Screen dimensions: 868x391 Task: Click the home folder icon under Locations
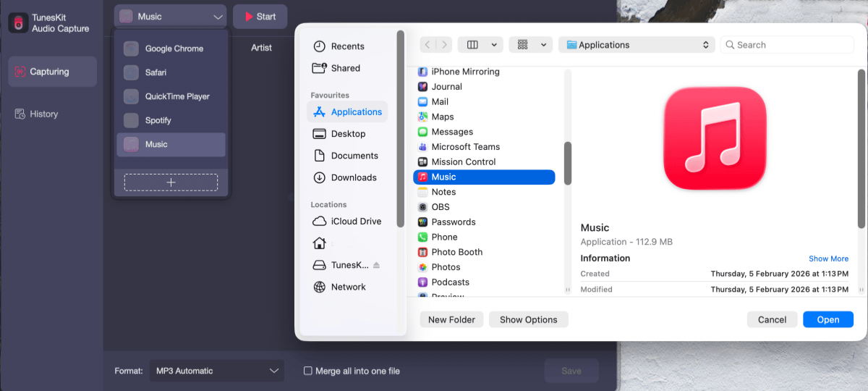[x=319, y=243]
